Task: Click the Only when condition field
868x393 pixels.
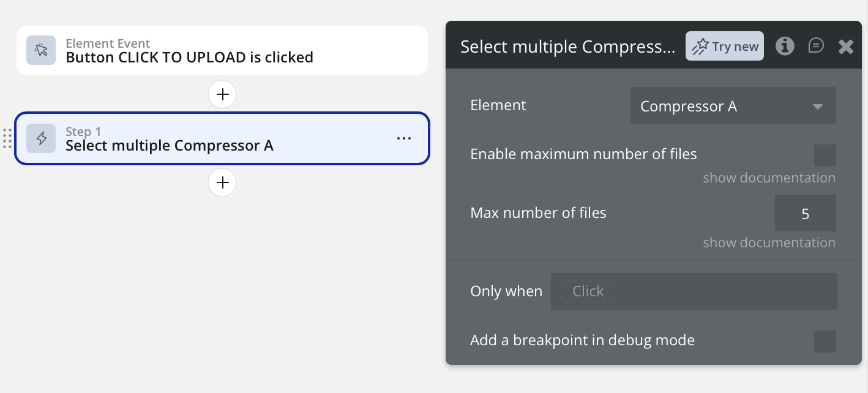Action: (x=694, y=291)
